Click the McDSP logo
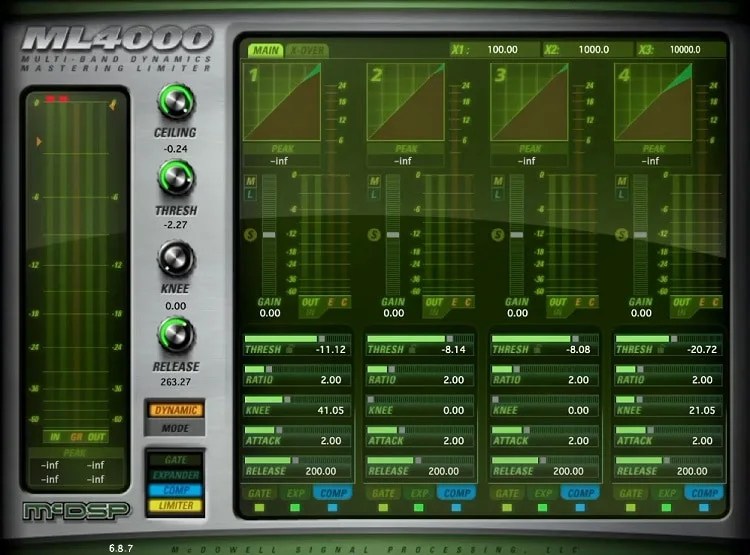Screen dimensions: 750x555 pyautogui.click(x=77, y=511)
